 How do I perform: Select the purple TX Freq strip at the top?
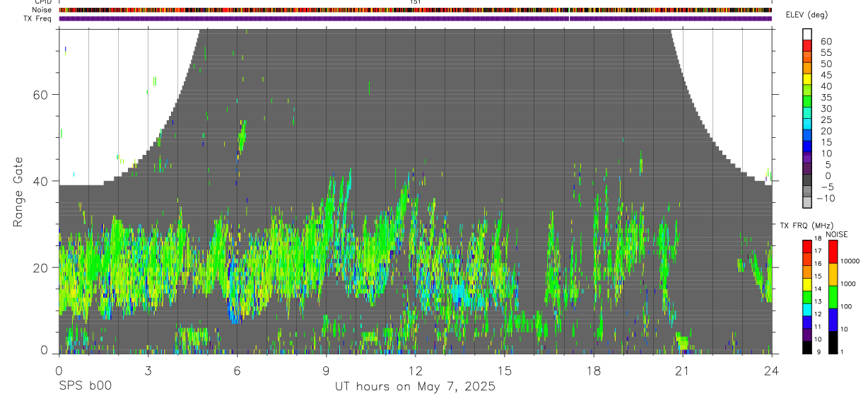coord(415,18)
